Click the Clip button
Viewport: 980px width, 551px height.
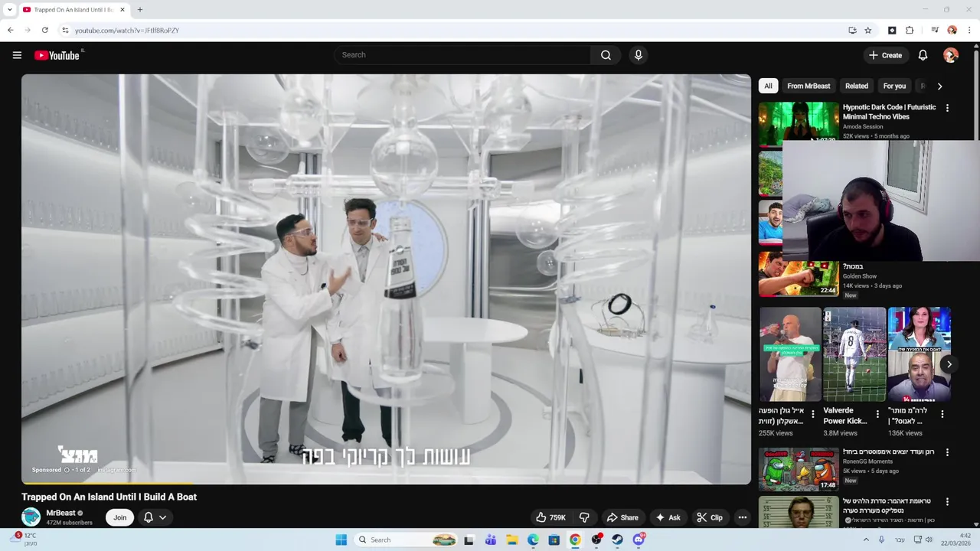click(x=709, y=517)
